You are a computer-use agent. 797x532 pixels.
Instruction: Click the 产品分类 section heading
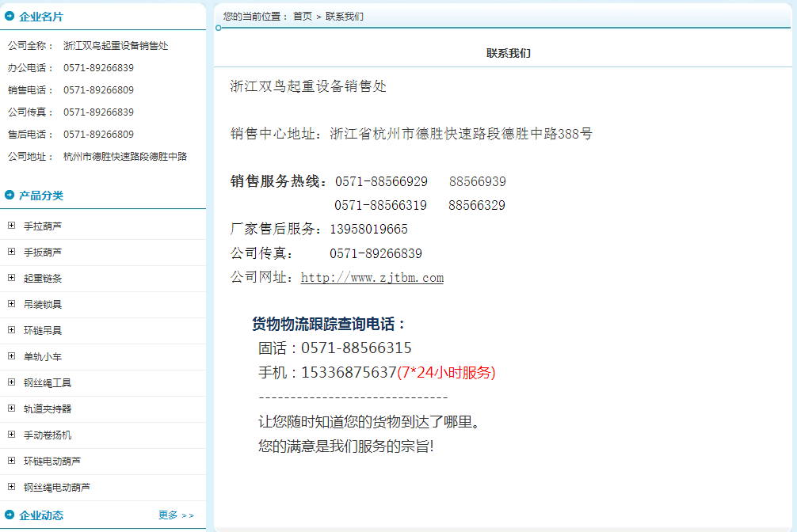click(41, 196)
